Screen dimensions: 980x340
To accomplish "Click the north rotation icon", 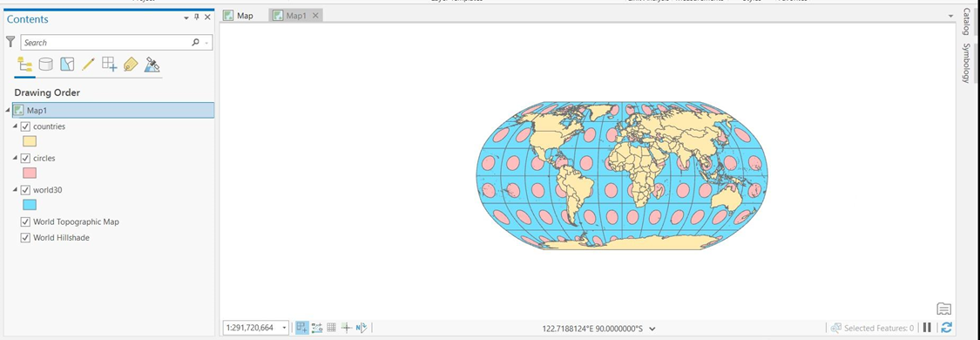I will pos(362,328).
